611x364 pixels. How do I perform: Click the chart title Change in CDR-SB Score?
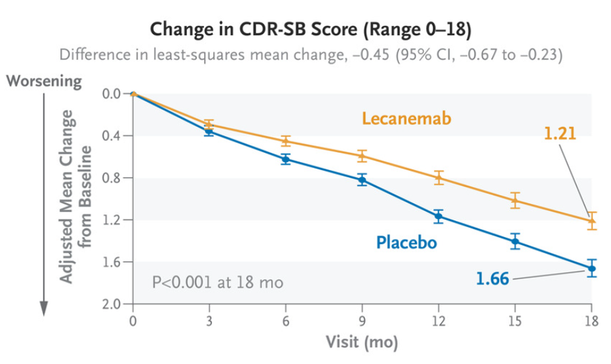tap(311, 30)
